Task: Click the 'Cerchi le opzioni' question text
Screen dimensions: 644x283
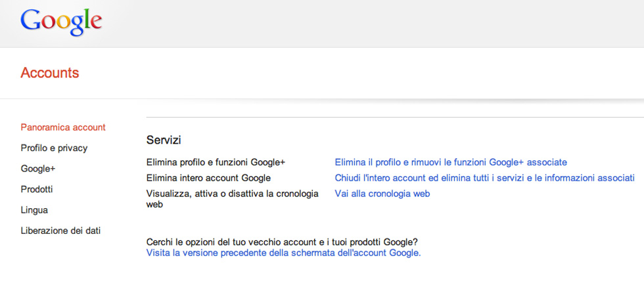Action: (282, 242)
